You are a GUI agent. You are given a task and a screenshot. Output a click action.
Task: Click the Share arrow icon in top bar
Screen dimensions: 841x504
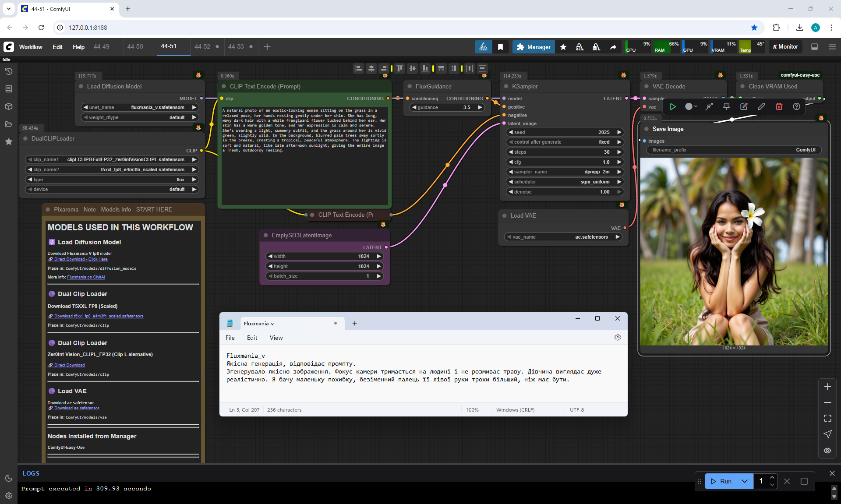click(x=613, y=47)
